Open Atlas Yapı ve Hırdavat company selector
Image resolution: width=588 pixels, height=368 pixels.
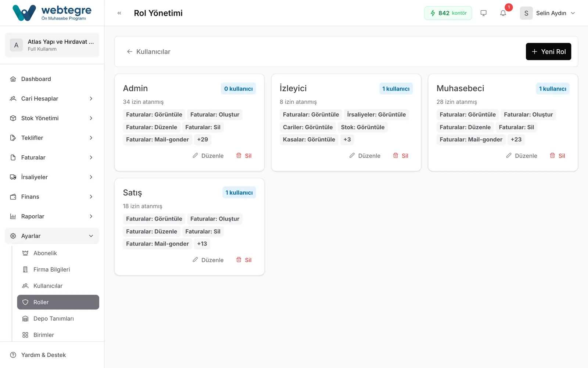click(52, 45)
